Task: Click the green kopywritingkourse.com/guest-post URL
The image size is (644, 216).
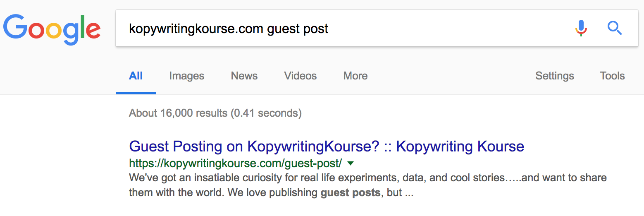Action: click(x=236, y=163)
